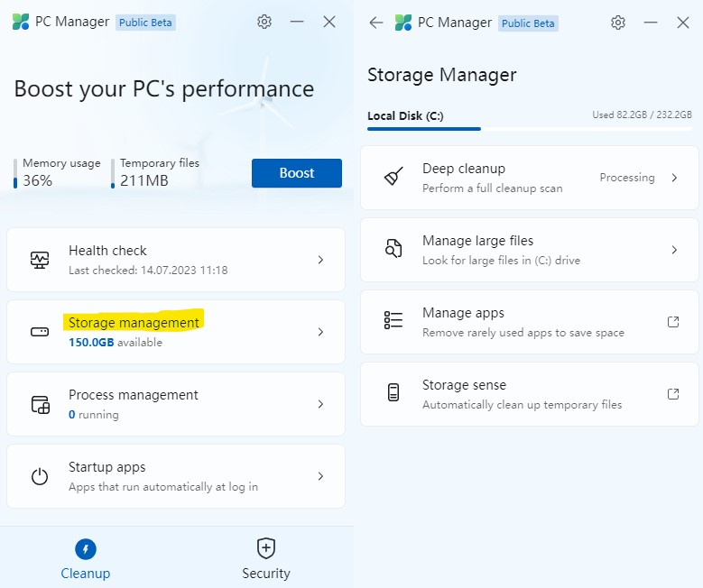Minimize the Storage Manager window

coord(651,23)
